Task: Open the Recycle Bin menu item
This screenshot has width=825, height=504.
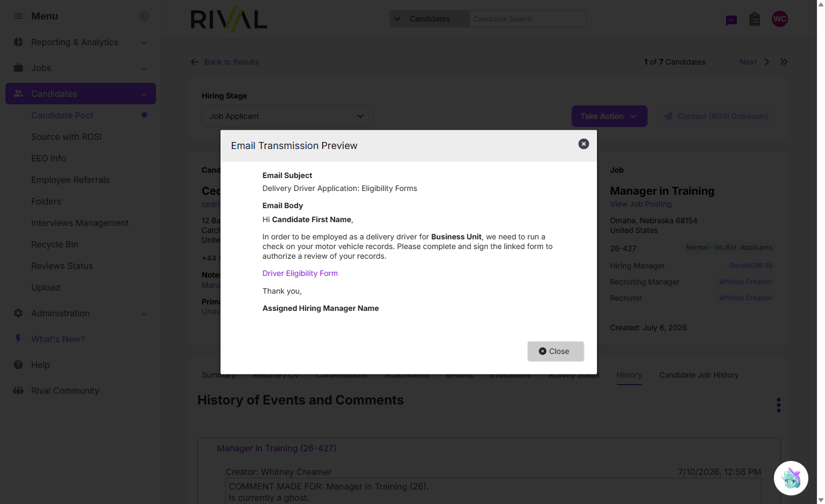Action: point(54,244)
